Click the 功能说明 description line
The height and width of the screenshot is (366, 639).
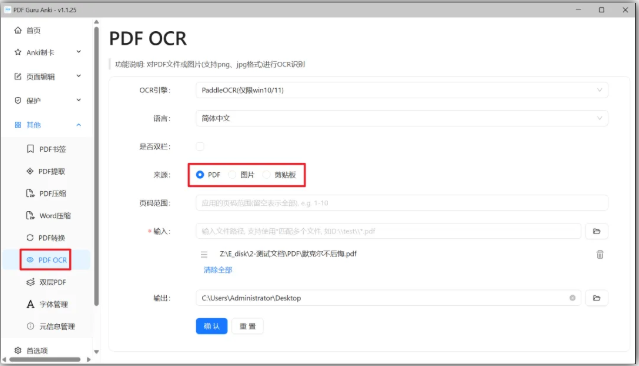[210, 64]
